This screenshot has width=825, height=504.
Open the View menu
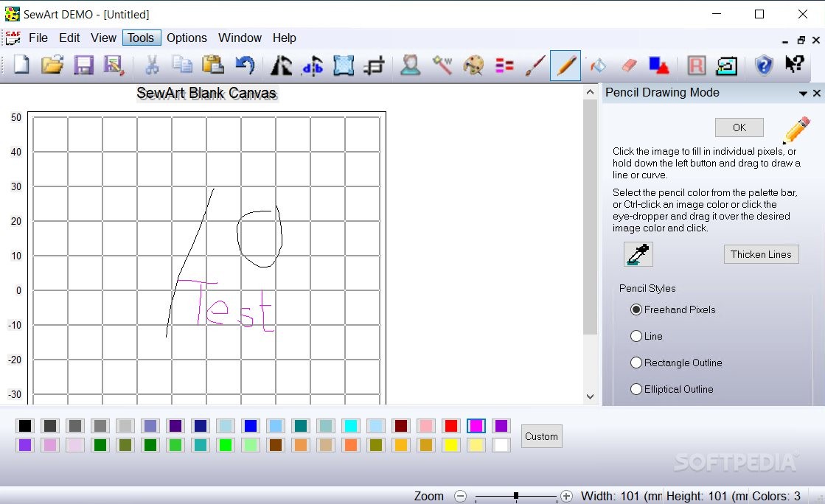tap(103, 38)
